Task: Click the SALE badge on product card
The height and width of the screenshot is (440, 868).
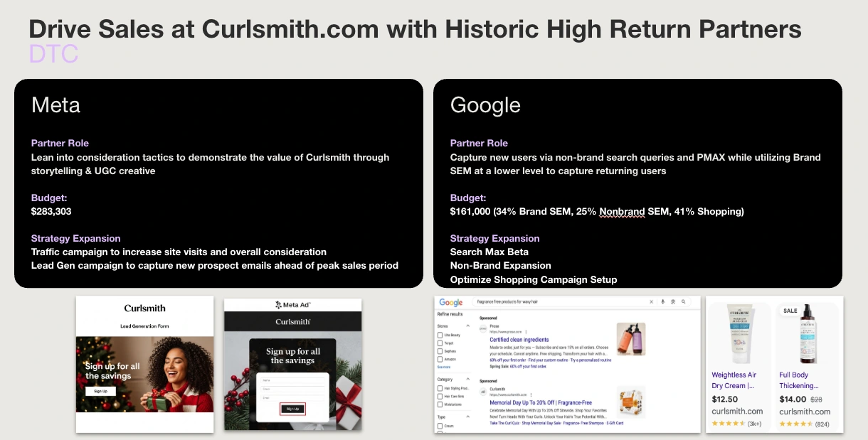Action: coord(790,311)
